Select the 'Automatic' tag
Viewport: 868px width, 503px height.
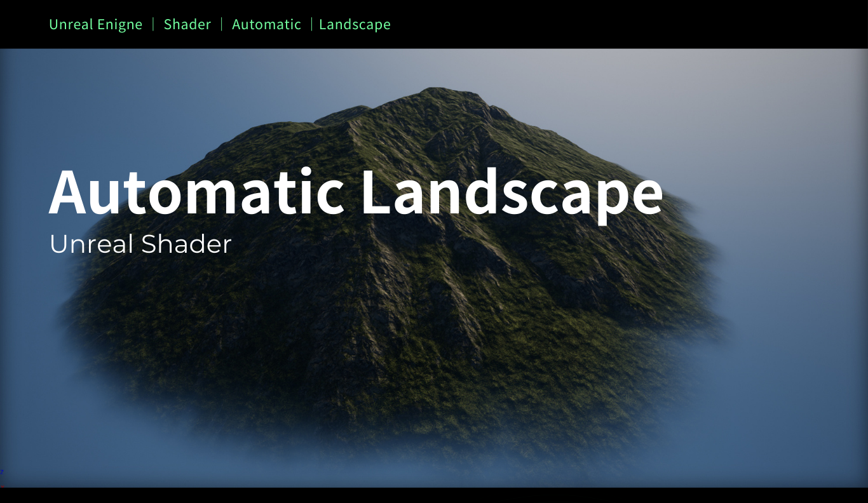tap(266, 24)
